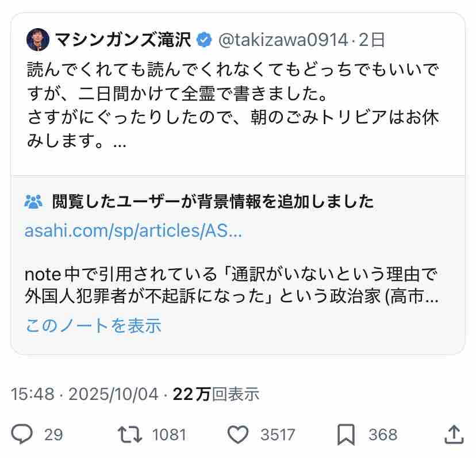Open マシンガンズ滝沢 profile avatar
The height and width of the screenshot is (458, 476).
coord(38,40)
